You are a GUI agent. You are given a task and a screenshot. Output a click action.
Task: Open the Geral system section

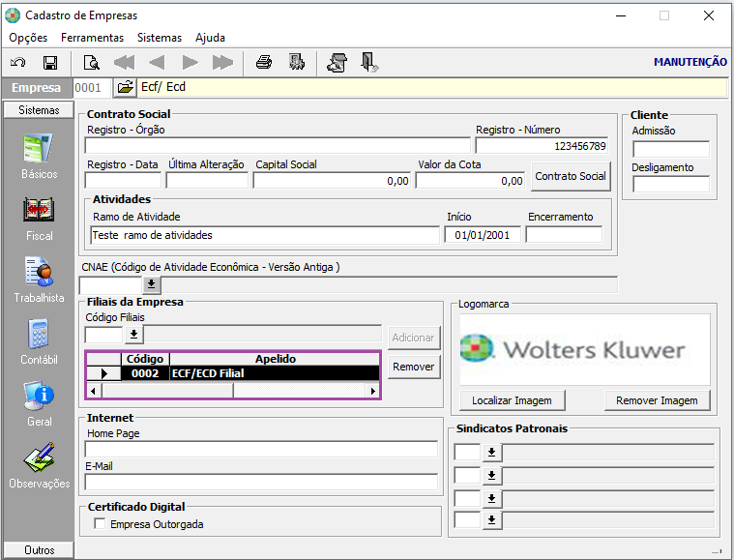pos(39,404)
